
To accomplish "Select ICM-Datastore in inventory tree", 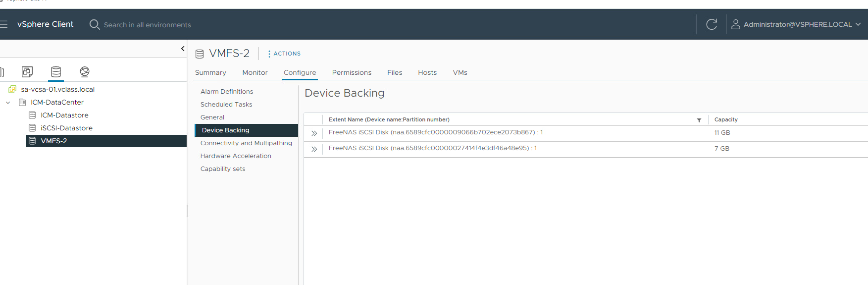I will [x=64, y=115].
